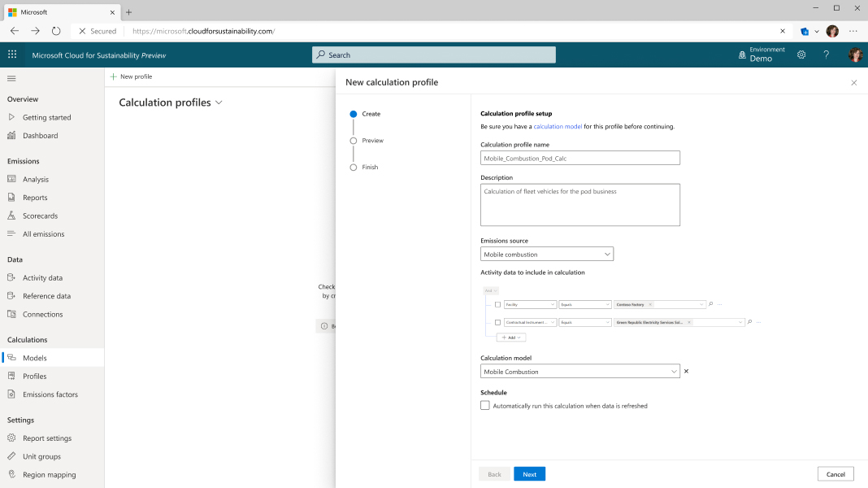Select the Finish step radio indicator
This screenshot has width=868, height=488.
click(x=354, y=168)
